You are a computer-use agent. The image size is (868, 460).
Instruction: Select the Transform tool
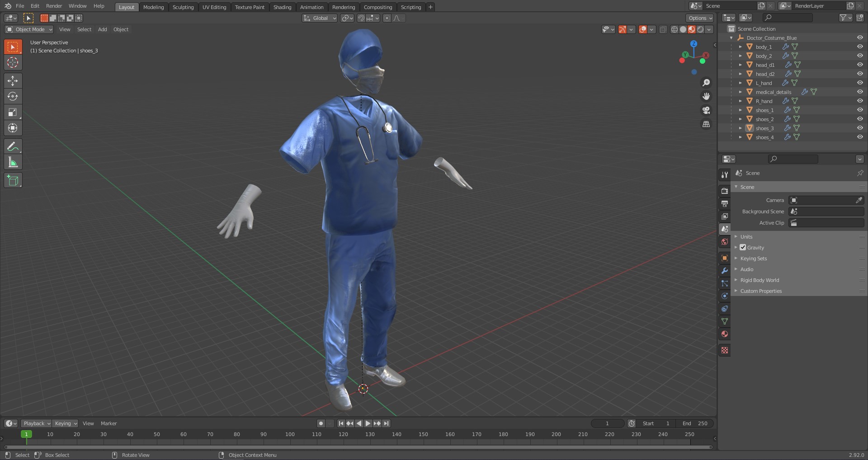(13, 128)
